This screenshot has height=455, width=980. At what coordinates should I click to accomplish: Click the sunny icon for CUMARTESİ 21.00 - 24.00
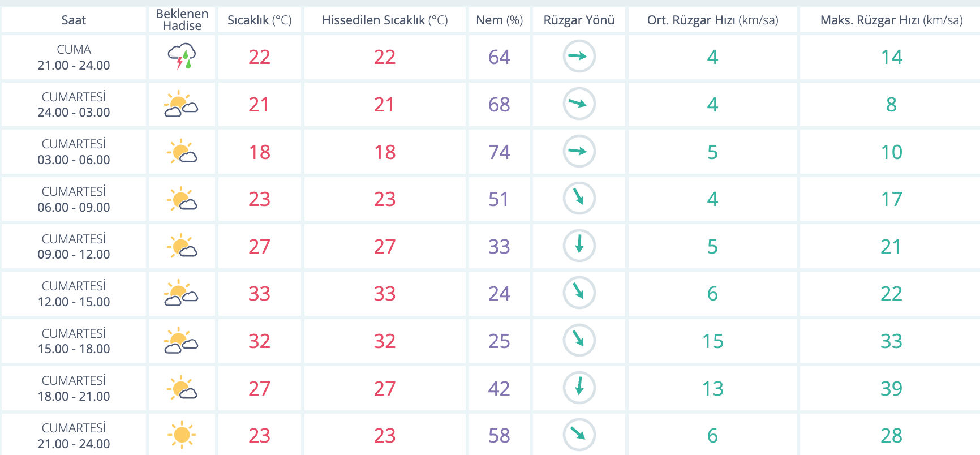[x=182, y=435]
